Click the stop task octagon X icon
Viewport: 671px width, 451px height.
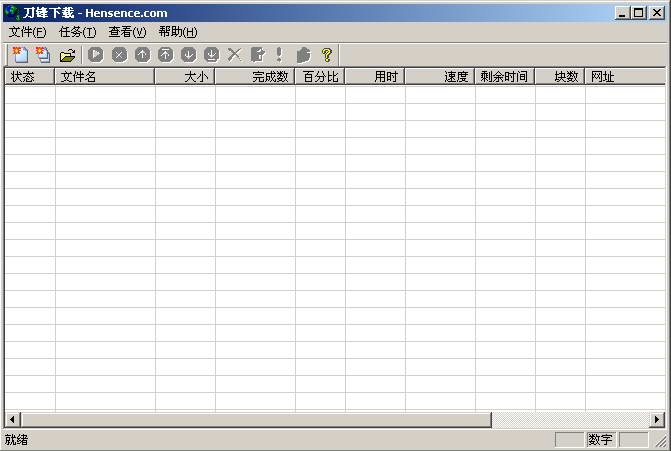point(119,55)
